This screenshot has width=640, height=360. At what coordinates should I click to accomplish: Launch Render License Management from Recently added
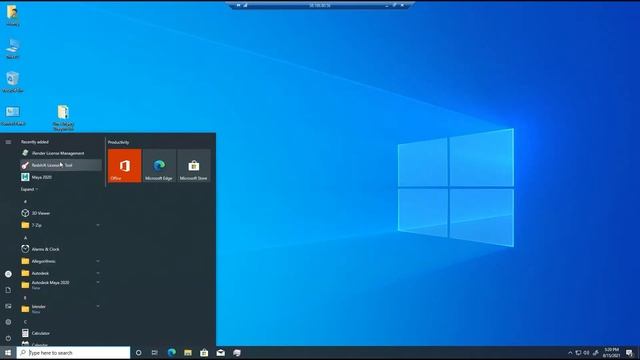pos(60,153)
